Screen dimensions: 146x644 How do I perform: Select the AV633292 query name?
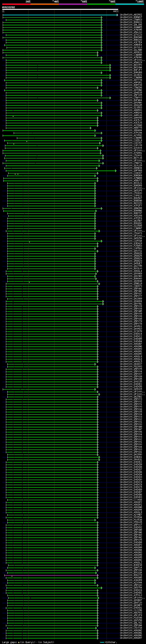(8, 7)
